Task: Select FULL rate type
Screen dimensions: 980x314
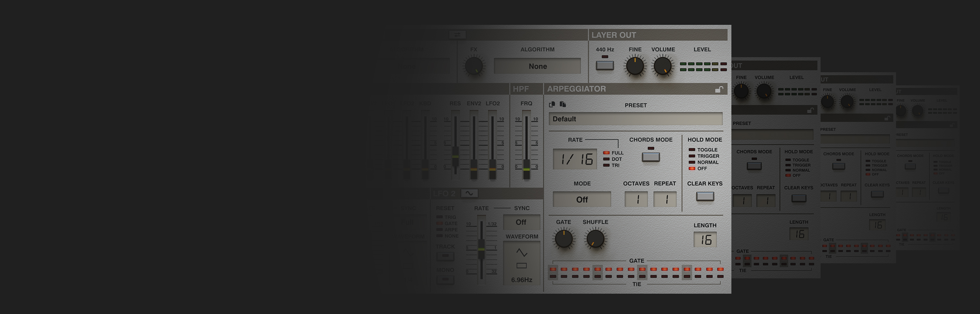Action: (613, 153)
